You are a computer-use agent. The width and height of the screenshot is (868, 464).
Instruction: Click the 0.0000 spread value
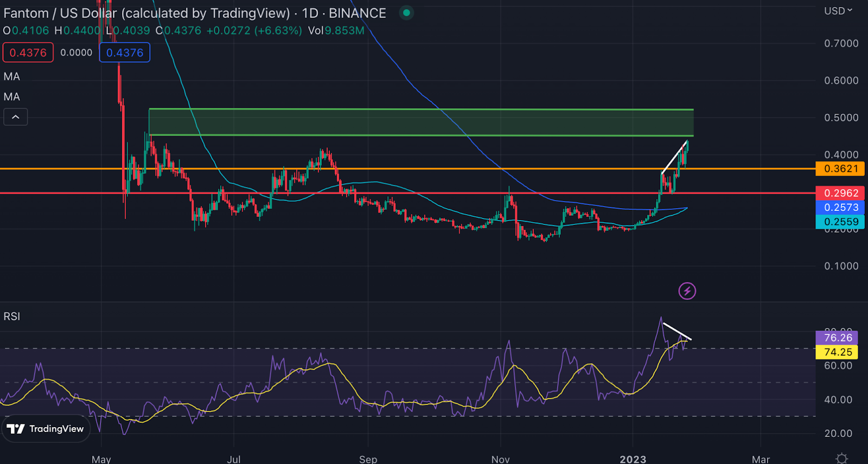[76, 53]
